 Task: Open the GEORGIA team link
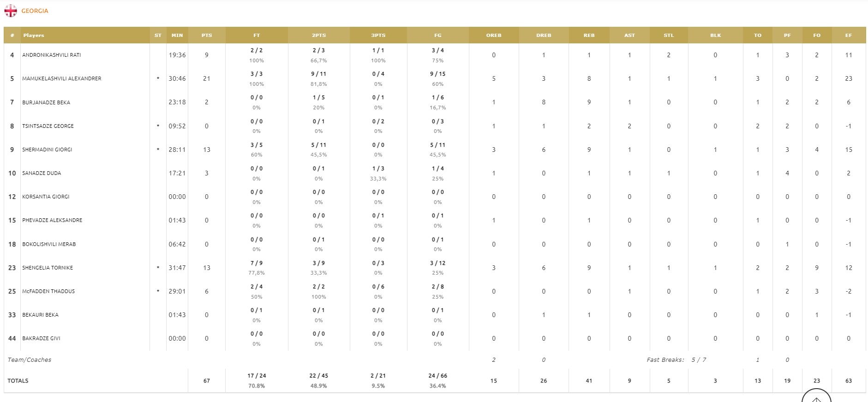coord(35,11)
